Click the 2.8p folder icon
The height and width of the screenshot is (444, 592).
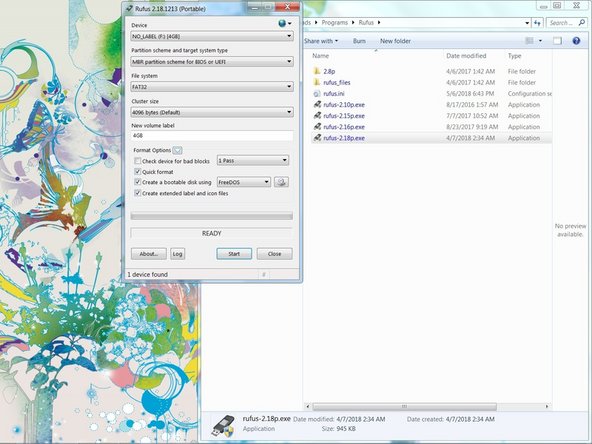tap(317, 71)
